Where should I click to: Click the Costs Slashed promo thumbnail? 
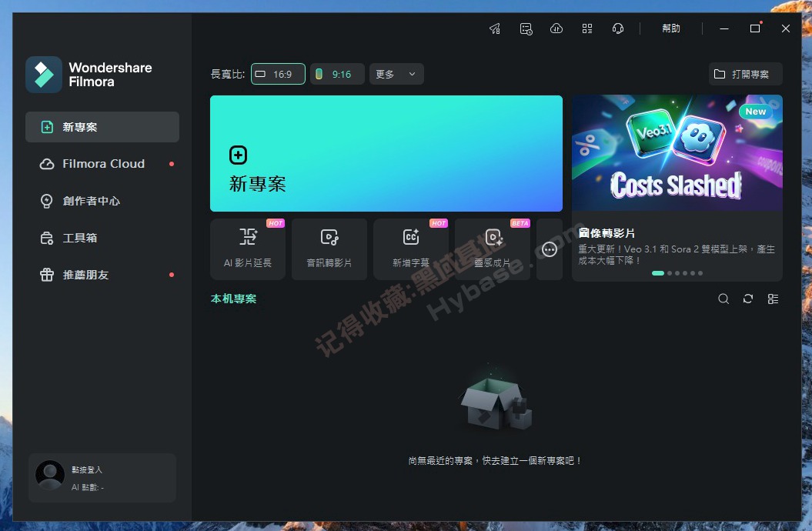pyautogui.click(x=677, y=153)
